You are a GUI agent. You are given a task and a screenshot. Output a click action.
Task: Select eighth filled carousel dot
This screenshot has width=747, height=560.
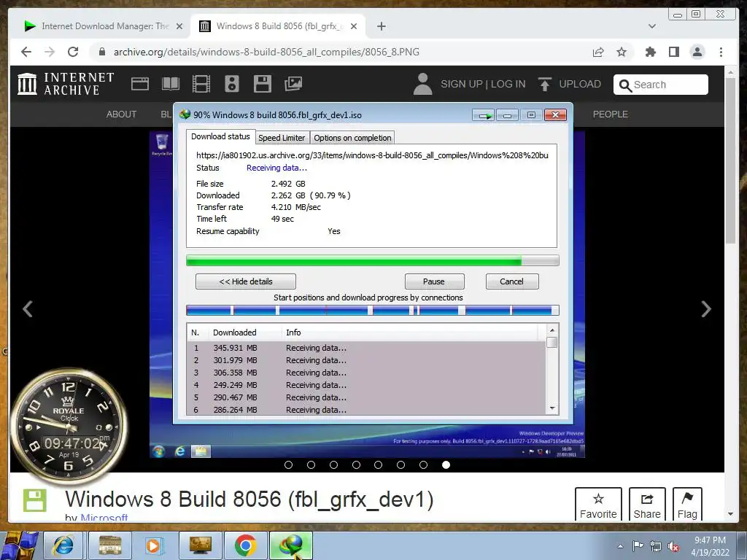pyautogui.click(x=446, y=464)
